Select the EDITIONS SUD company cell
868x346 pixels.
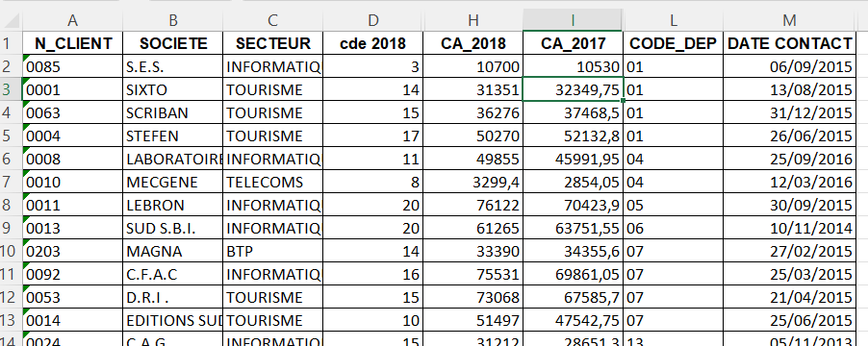172,321
